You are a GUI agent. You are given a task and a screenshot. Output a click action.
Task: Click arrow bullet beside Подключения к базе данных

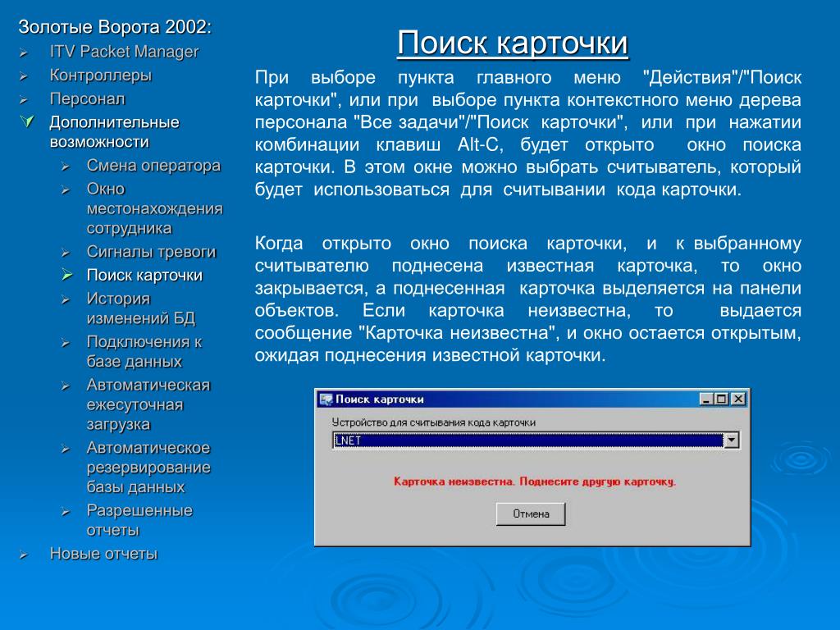pyautogui.click(x=66, y=343)
